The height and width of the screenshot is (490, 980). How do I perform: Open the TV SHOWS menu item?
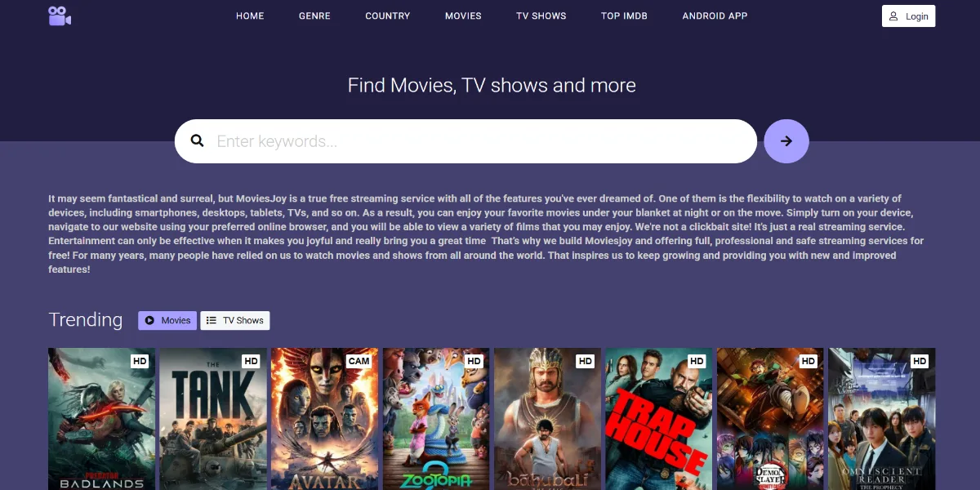click(x=541, y=16)
